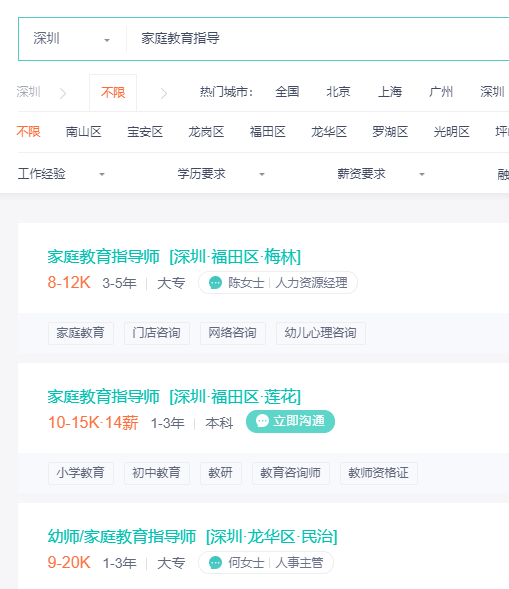
Task: Click the 教研 tag
Action: tap(221, 473)
